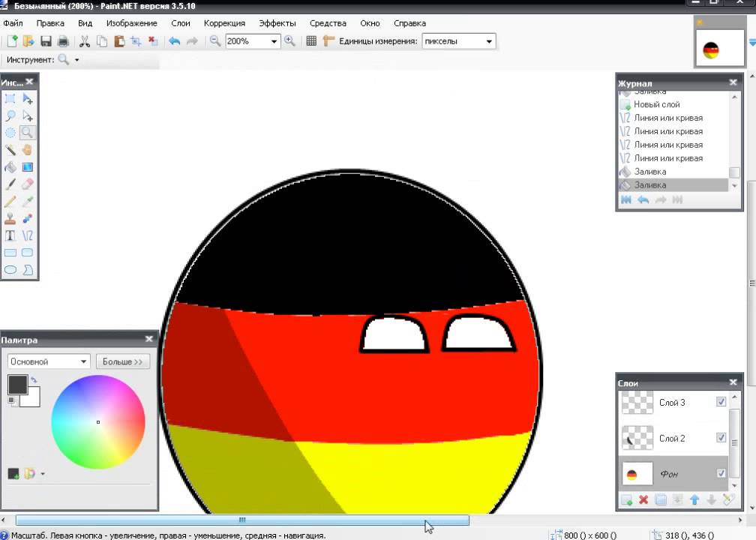
Task: Click the Paste clipboard icon
Action: [119, 41]
